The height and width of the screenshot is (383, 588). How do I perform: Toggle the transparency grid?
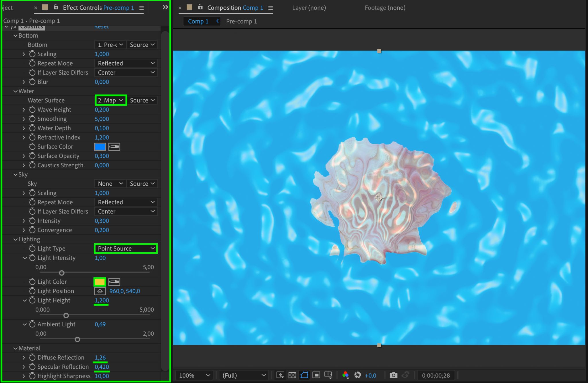[292, 375]
